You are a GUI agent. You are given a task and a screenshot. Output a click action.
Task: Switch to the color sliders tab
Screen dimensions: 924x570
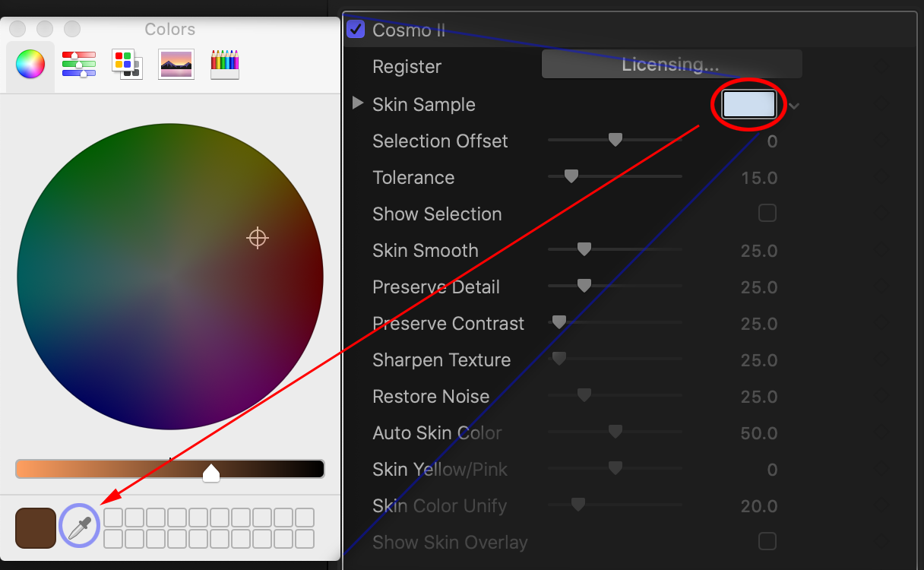click(x=79, y=65)
